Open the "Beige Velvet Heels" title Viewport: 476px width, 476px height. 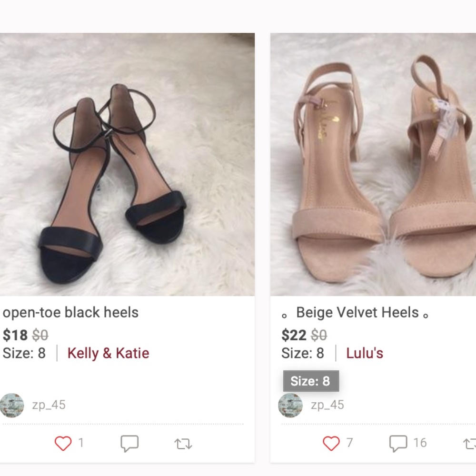click(357, 313)
